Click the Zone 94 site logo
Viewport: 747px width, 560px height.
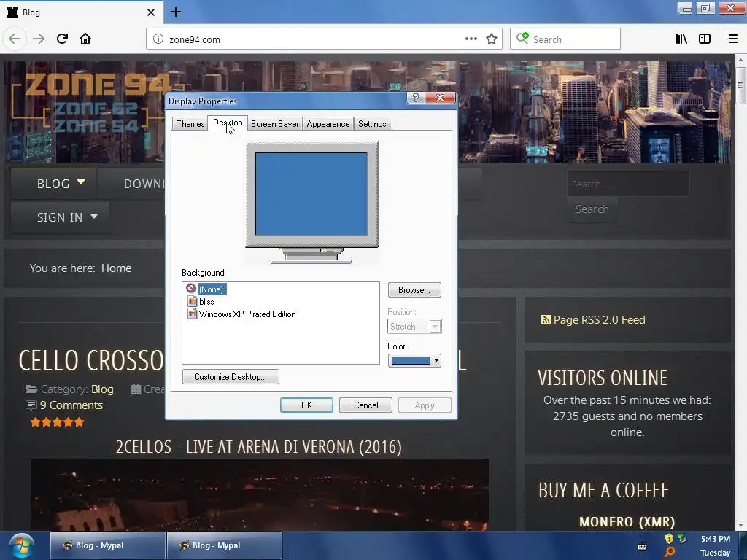(98, 104)
